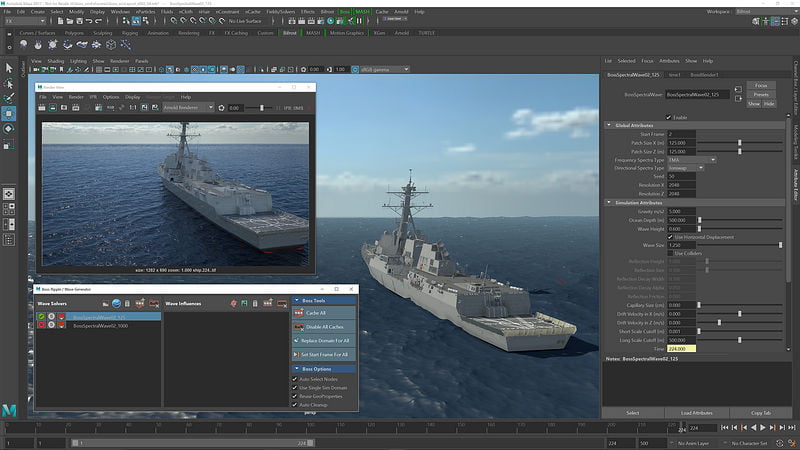Open Render View's IPR menu

pos(93,97)
